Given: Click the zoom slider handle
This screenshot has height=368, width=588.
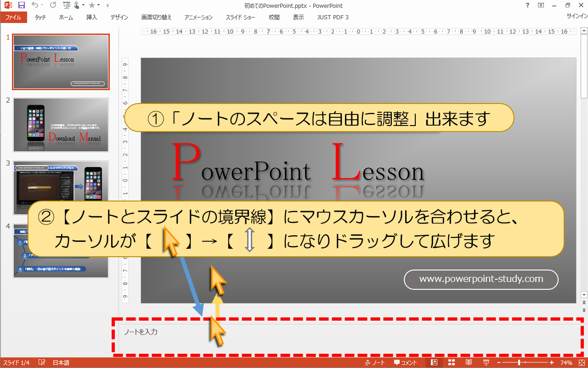Looking at the screenshot, I should [519, 363].
